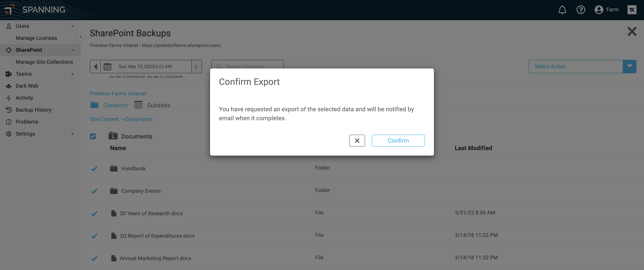Go to next backup date arrow
Viewport: 644px width, 270px height.
(x=197, y=66)
